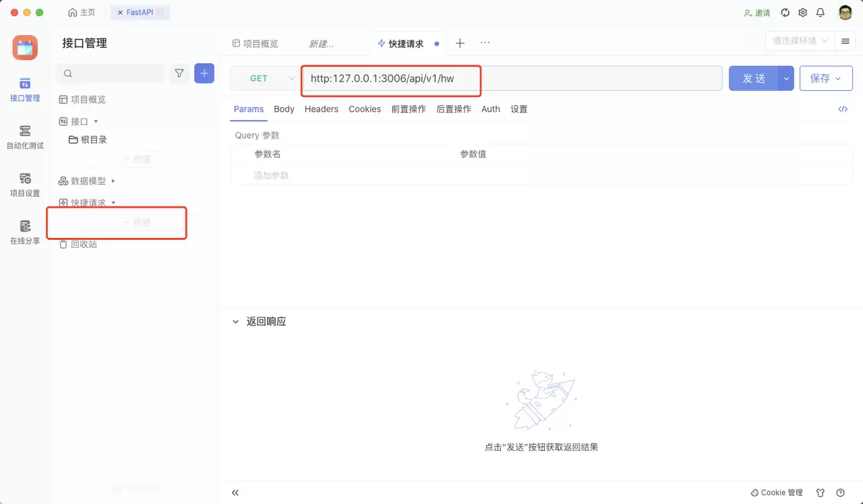Click the 邀请 invite button
The image size is (863, 504).
coord(757,13)
